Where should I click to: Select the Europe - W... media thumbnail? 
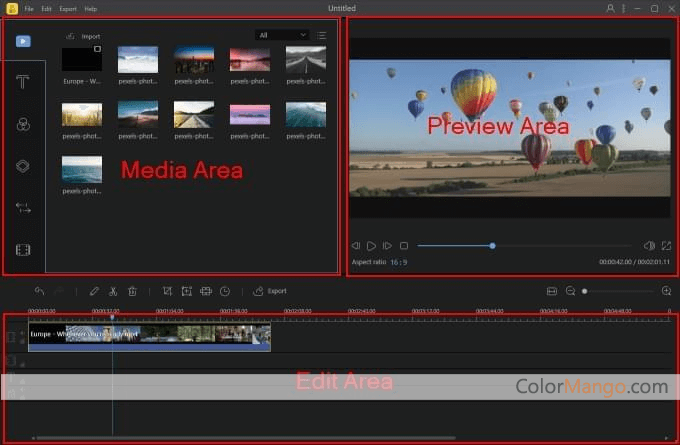(82, 59)
